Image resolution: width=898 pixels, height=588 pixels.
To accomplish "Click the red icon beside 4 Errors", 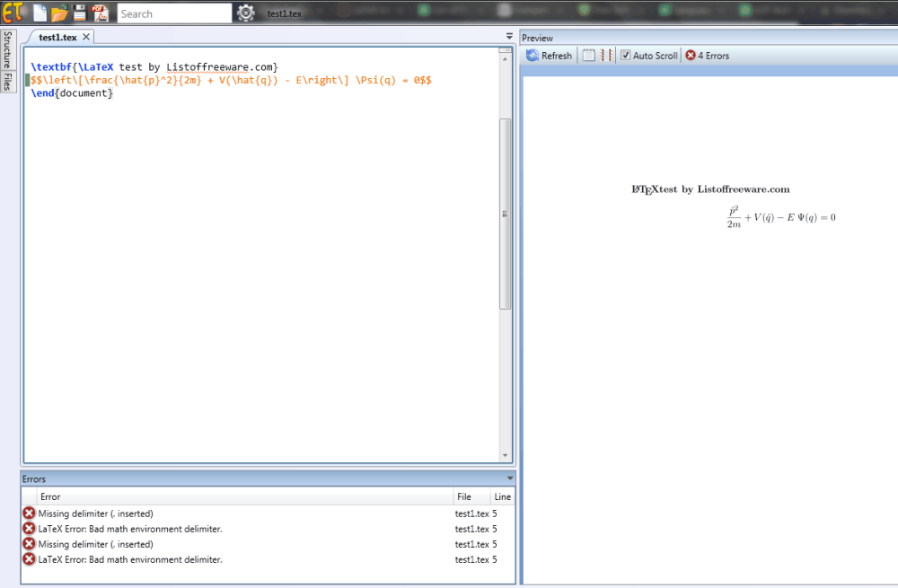I will point(691,56).
